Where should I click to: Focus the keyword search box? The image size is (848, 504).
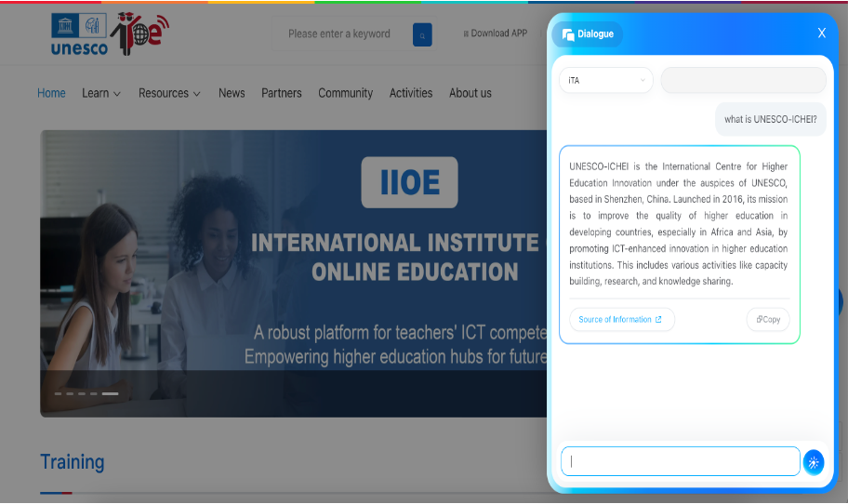339,34
